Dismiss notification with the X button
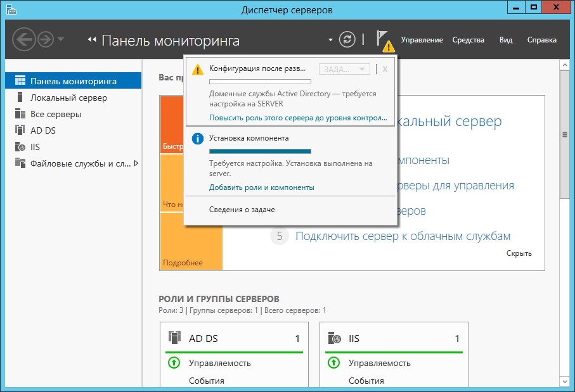Viewport: 575px width, 392px height. 385,69
